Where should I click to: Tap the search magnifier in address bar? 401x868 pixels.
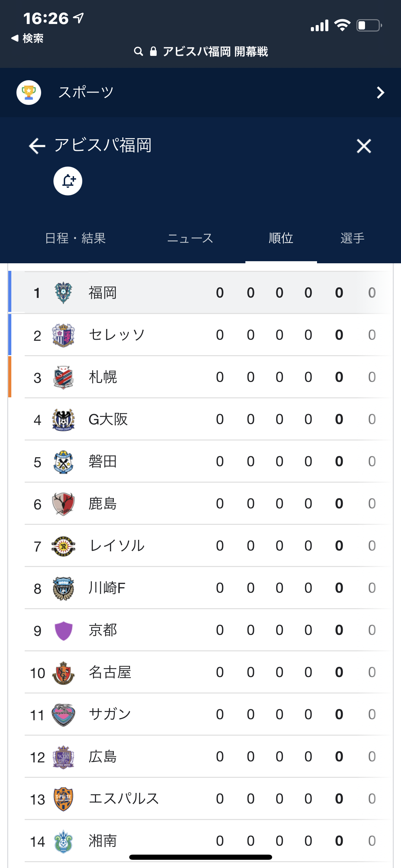click(x=138, y=52)
